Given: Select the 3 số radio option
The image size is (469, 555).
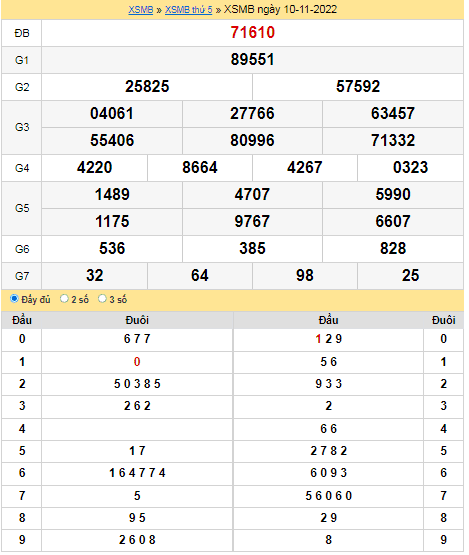Looking at the screenshot, I should pos(102,299).
